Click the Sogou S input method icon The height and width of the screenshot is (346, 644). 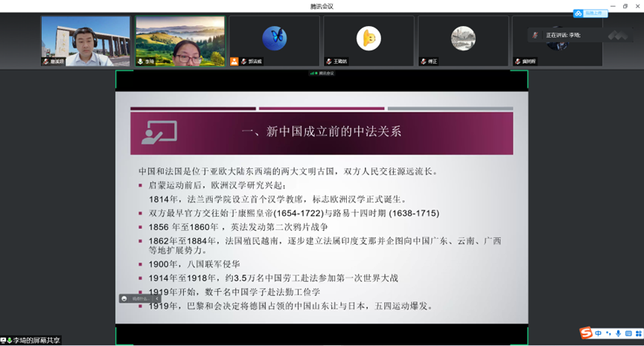[587, 333]
